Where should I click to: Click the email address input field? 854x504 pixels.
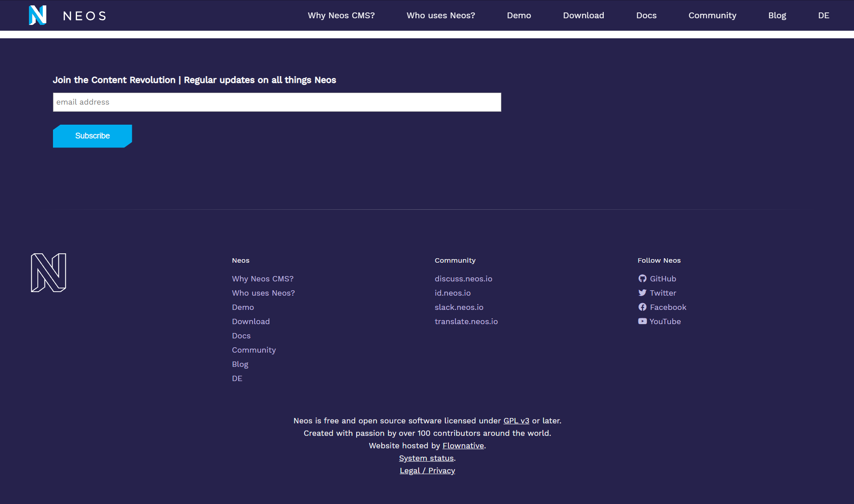pos(277,102)
